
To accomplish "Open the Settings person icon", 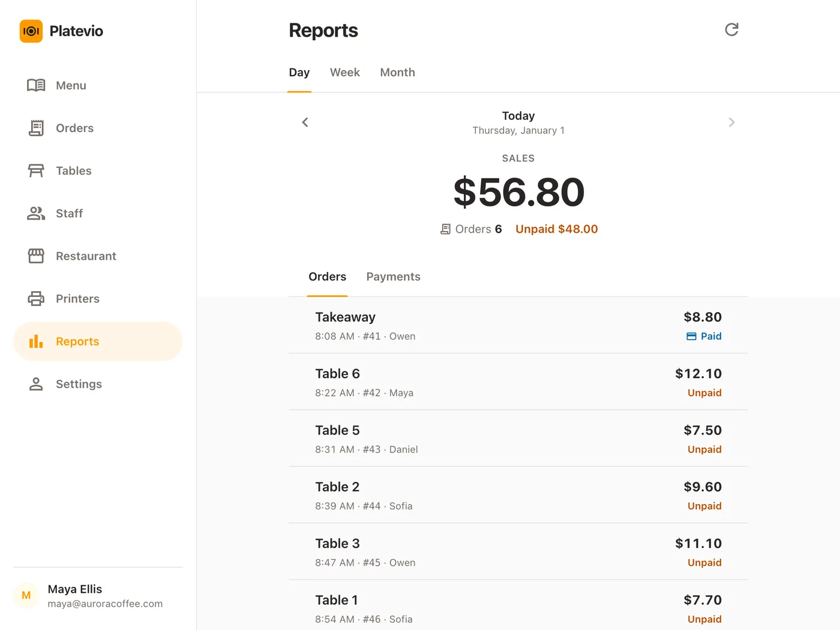I will pyautogui.click(x=36, y=383).
